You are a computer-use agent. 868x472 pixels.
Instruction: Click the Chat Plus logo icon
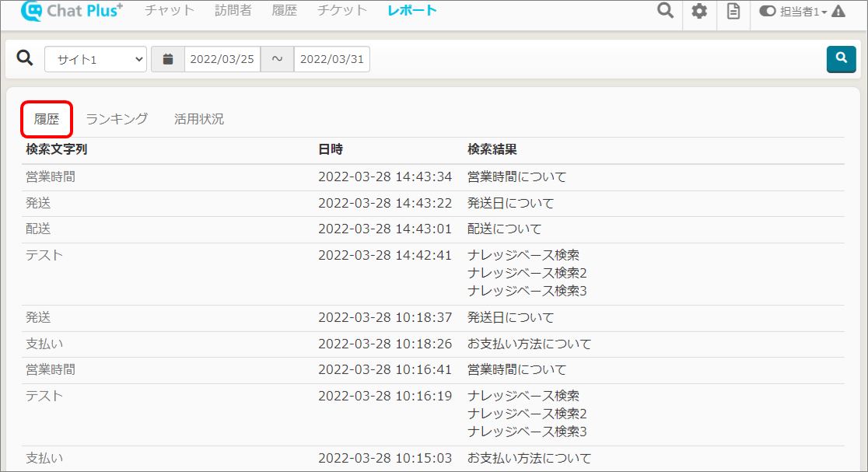[x=31, y=11]
